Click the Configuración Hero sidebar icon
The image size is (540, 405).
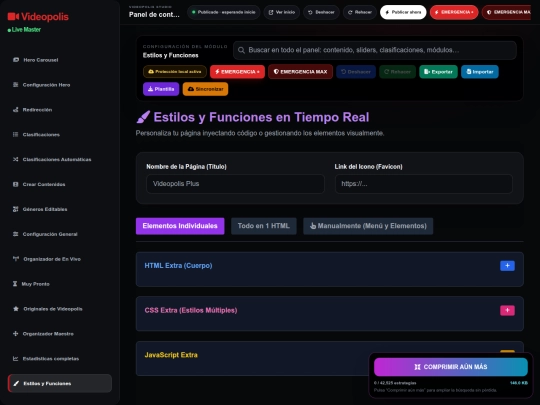pos(15,85)
